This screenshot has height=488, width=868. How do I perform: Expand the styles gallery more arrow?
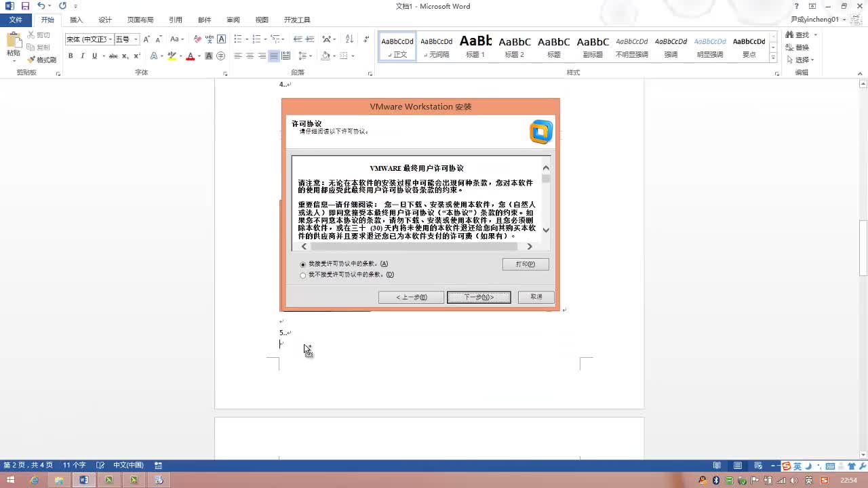coord(774,58)
